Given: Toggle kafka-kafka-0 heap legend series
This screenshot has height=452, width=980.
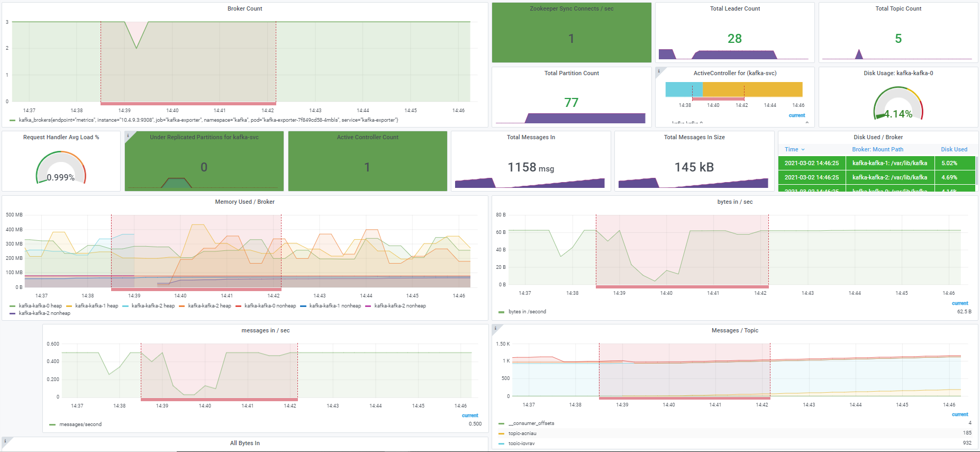Looking at the screenshot, I should pyautogui.click(x=40, y=306).
